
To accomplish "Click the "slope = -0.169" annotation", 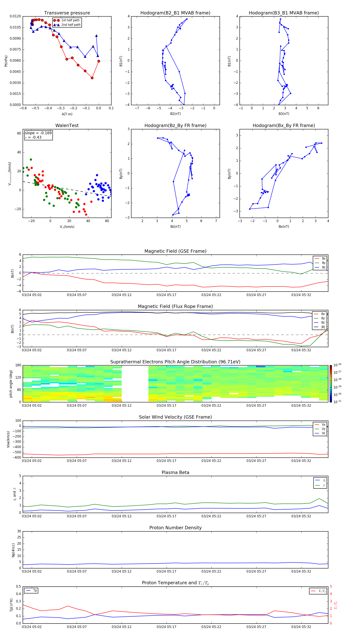I will tap(38, 133).
